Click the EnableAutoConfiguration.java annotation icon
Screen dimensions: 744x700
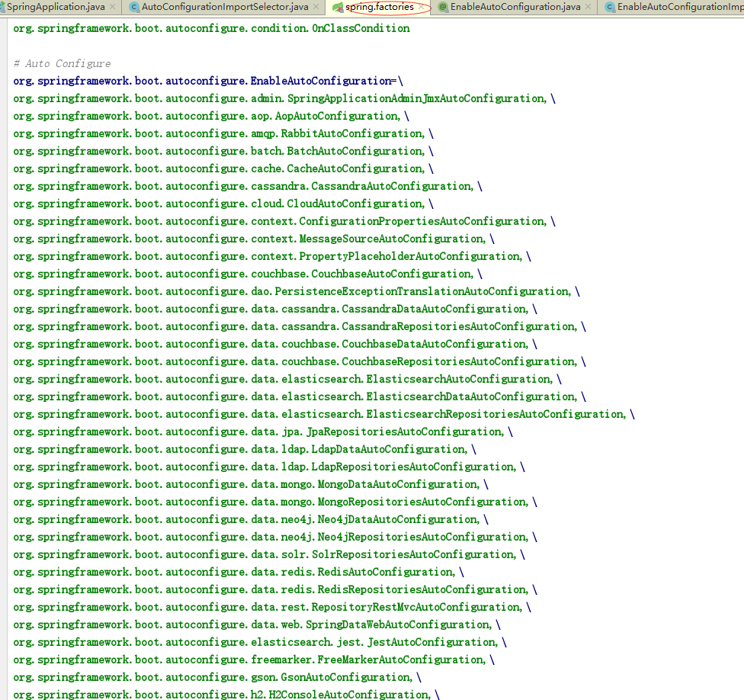443,7
